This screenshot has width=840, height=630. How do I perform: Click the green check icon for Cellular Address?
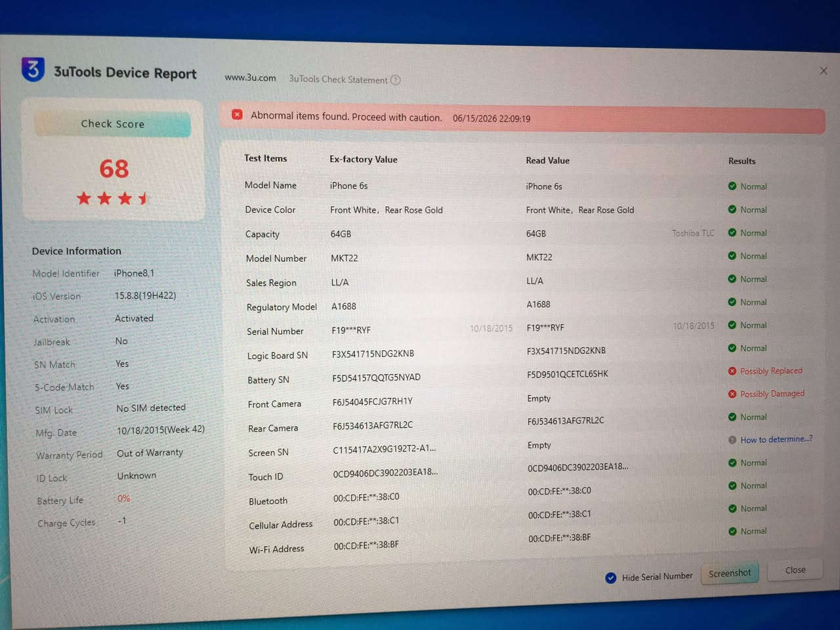click(x=732, y=509)
